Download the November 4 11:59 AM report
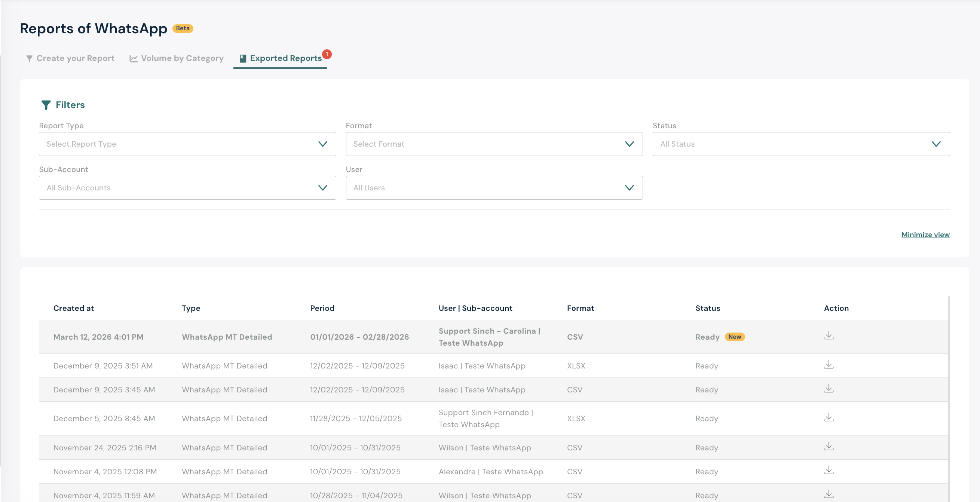Viewport: 980px width, 502px height. pyautogui.click(x=828, y=495)
